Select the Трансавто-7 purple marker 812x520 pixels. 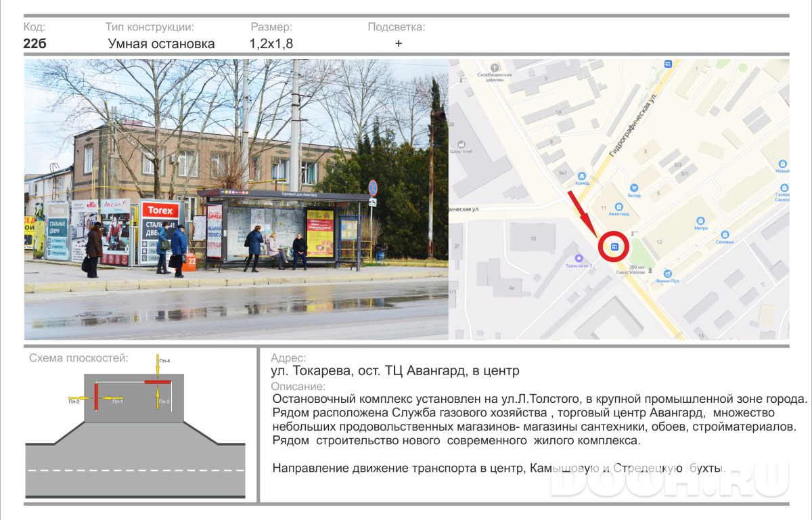(x=579, y=258)
